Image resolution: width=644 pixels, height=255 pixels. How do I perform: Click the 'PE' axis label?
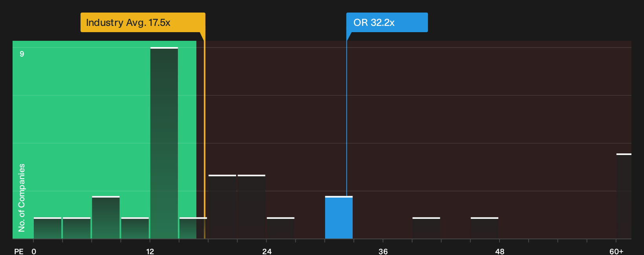(x=18, y=251)
